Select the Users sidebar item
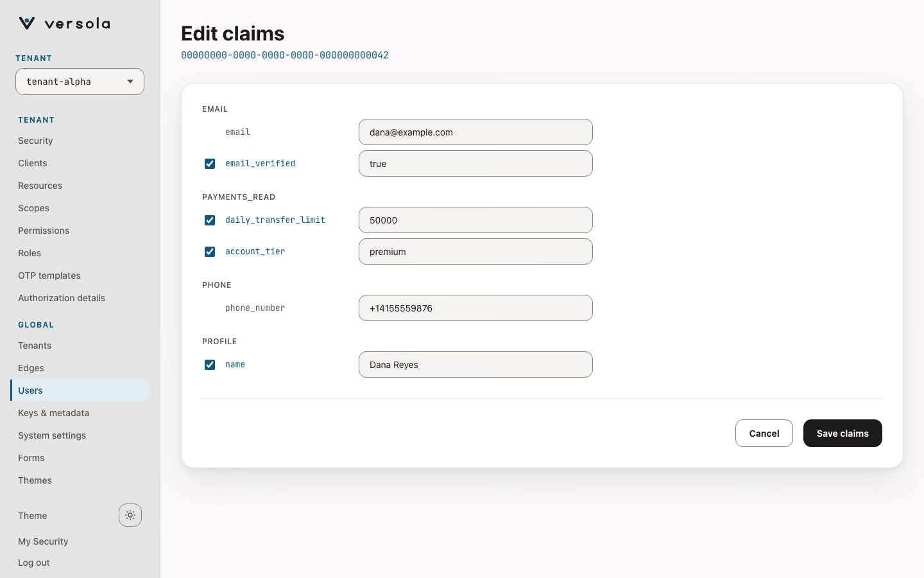This screenshot has width=924, height=578. [80, 390]
